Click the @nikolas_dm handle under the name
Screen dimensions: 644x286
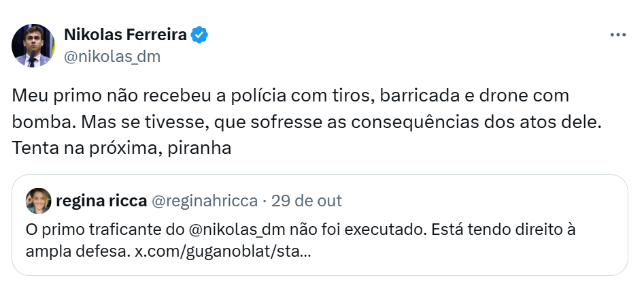[112, 57]
